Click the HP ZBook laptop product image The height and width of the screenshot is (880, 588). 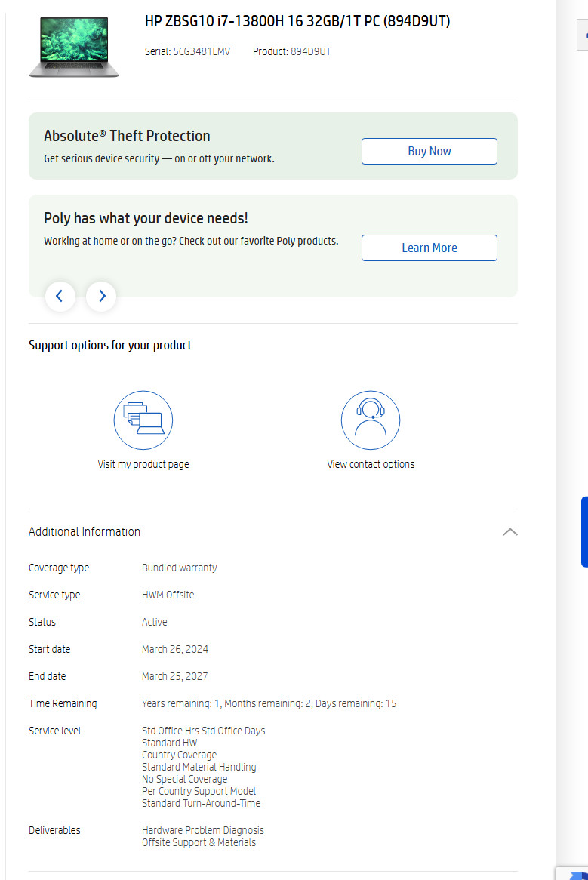[74, 47]
